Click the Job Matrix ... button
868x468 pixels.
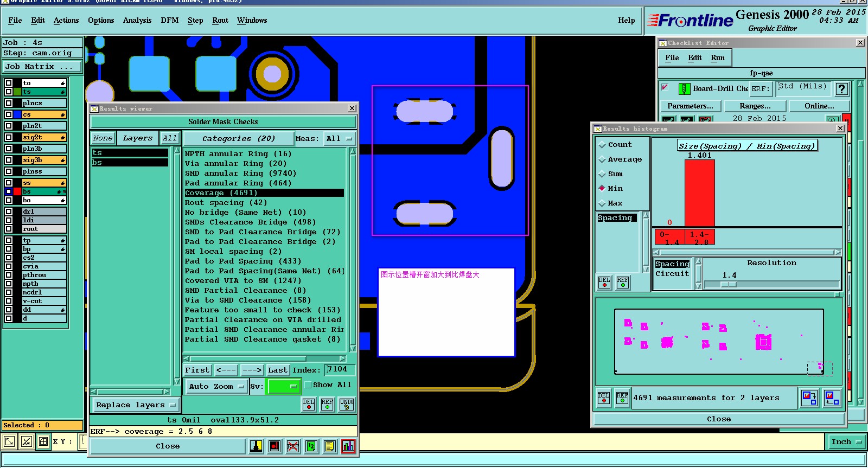[x=42, y=67]
